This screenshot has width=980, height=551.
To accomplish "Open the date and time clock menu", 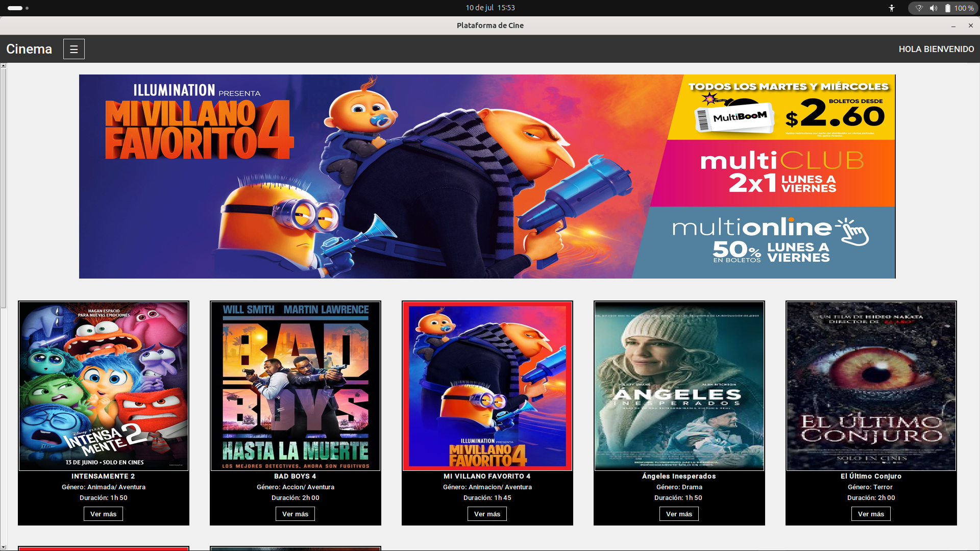I will click(x=490, y=8).
